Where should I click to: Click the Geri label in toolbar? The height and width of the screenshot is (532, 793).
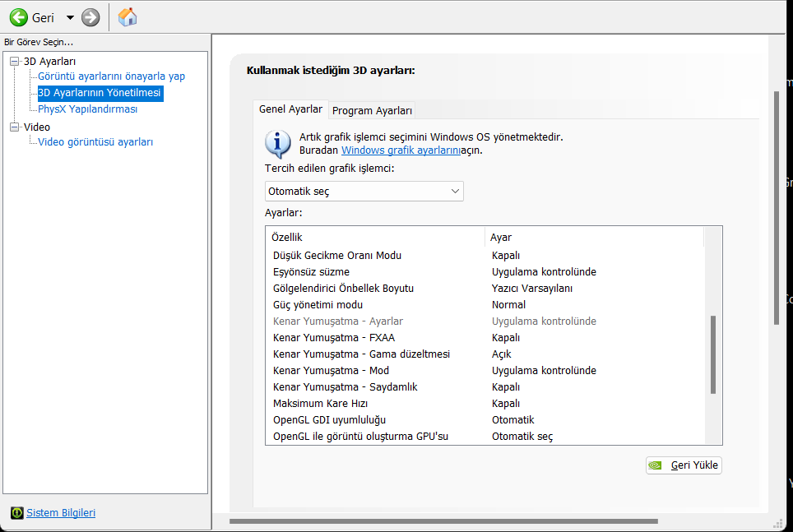(x=43, y=18)
